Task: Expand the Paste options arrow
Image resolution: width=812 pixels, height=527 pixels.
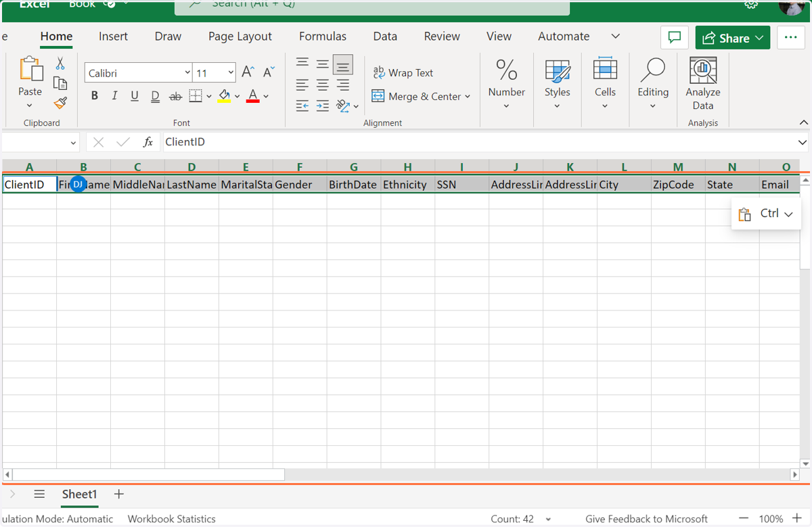Action: [x=30, y=106]
